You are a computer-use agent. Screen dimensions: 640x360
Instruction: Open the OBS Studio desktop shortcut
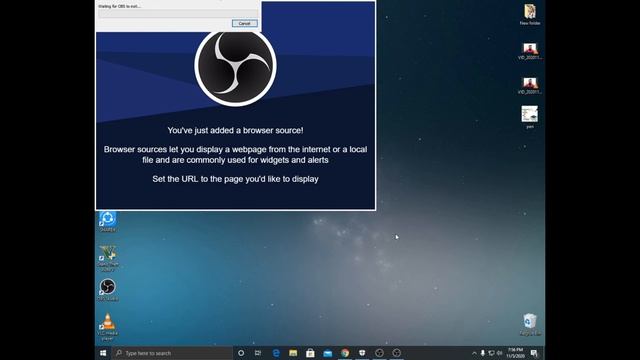(108, 290)
